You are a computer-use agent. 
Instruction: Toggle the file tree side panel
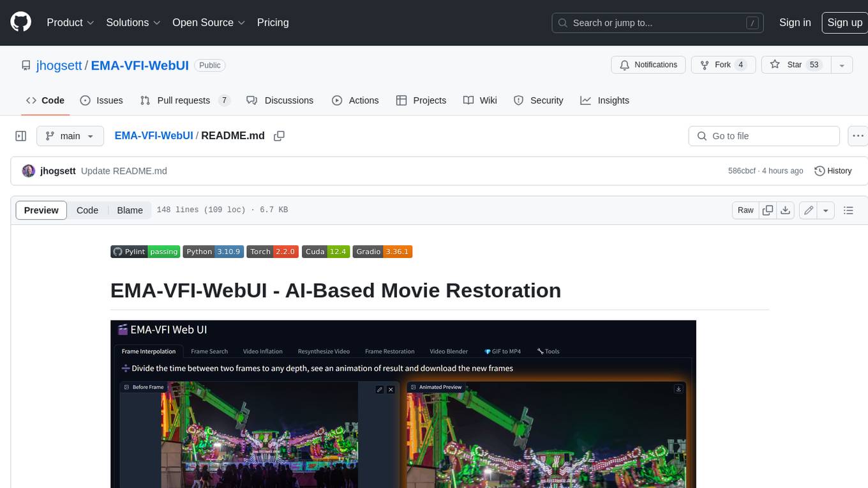[21, 136]
